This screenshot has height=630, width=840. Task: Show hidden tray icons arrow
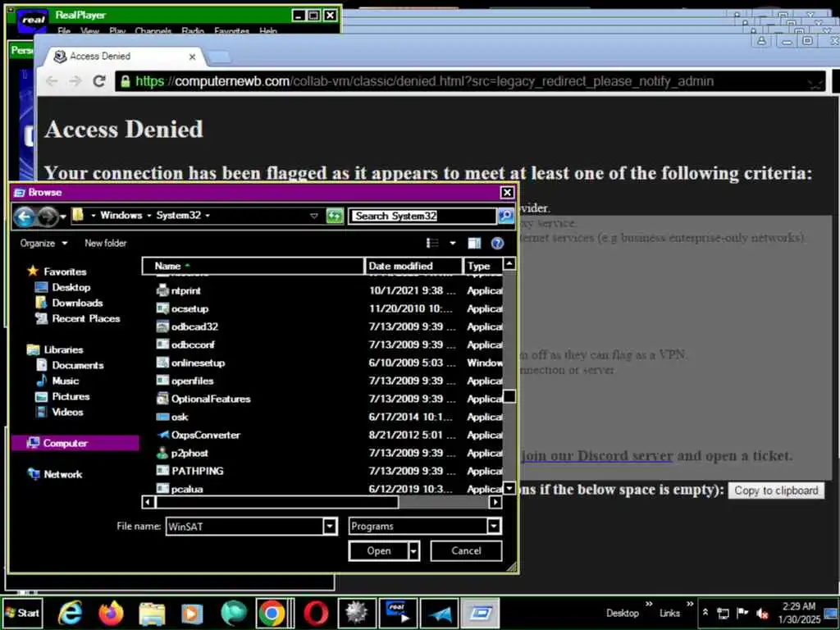[705, 612]
